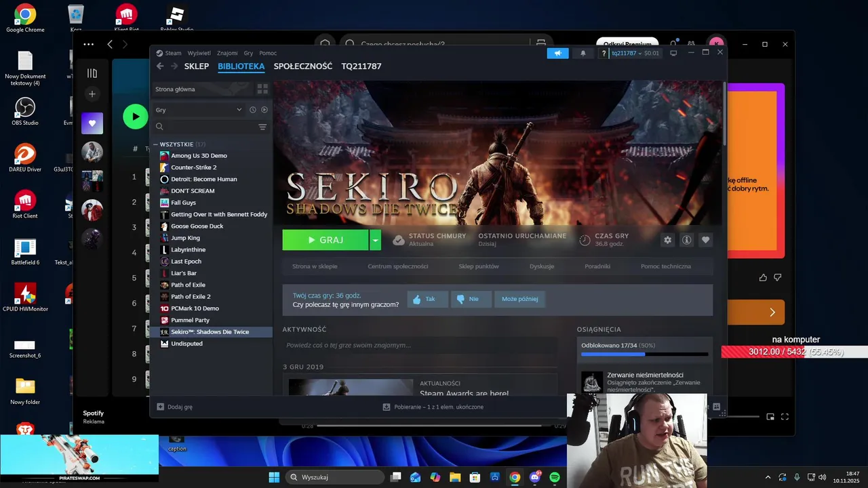Click Spotify icon in taskbar
The image size is (868, 488).
point(555,477)
